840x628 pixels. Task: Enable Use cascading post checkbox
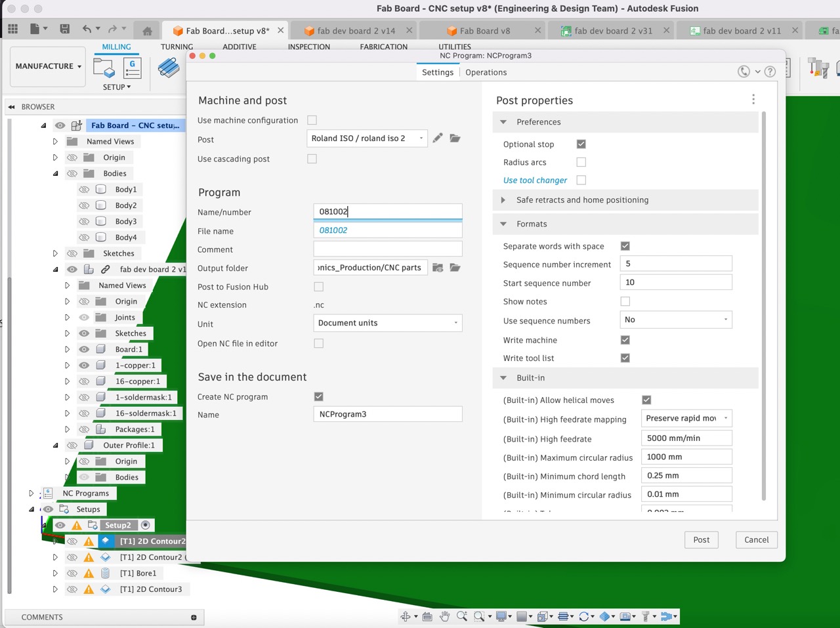[312, 159]
